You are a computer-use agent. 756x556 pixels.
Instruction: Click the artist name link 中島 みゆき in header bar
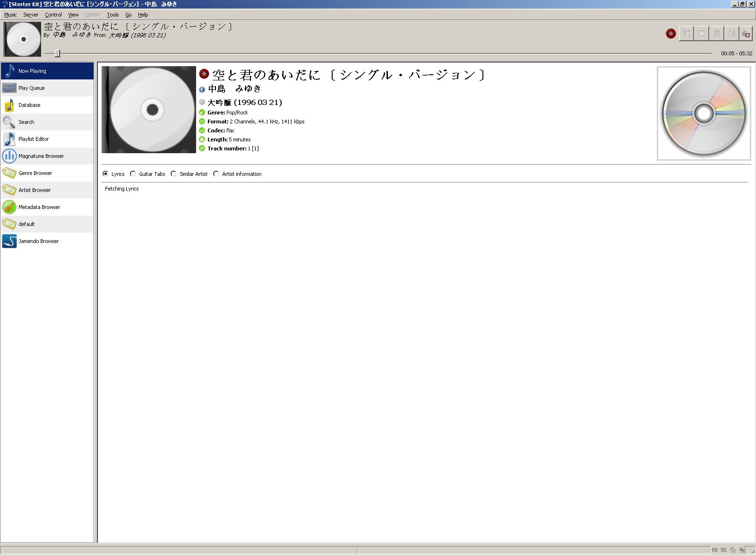click(72, 35)
